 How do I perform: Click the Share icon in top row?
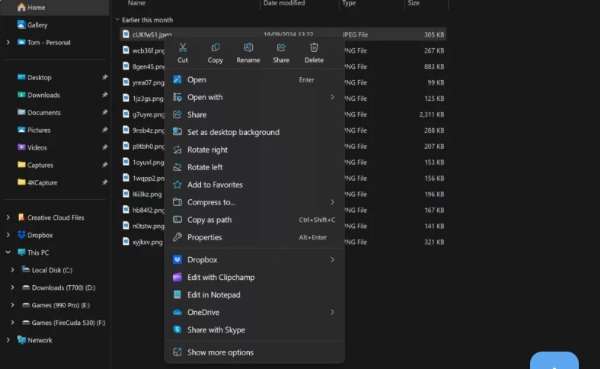(x=281, y=47)
